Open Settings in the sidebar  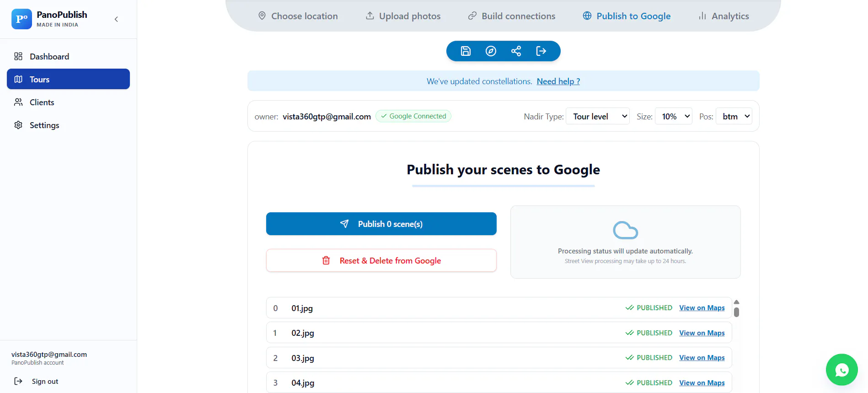[69, 125]
